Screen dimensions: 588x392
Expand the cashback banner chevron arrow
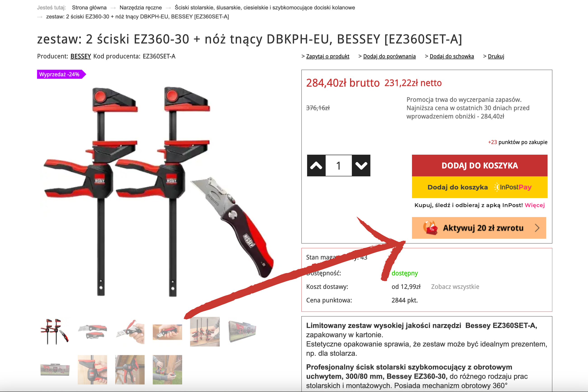[537, 228]
